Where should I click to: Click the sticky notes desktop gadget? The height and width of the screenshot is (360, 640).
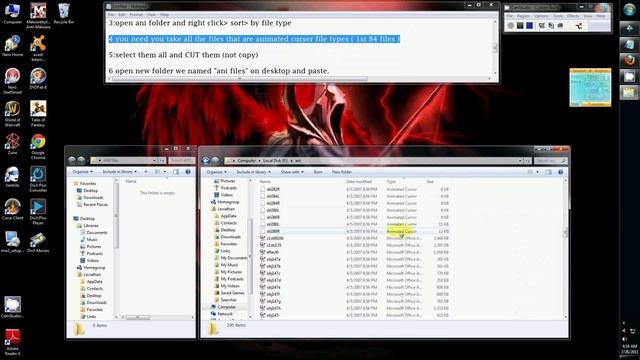[590, 87]
